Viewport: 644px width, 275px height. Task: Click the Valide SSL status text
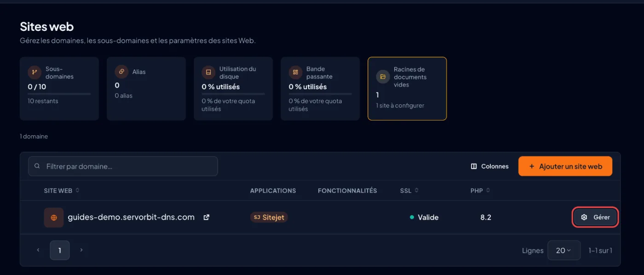(x=428, y=218)
